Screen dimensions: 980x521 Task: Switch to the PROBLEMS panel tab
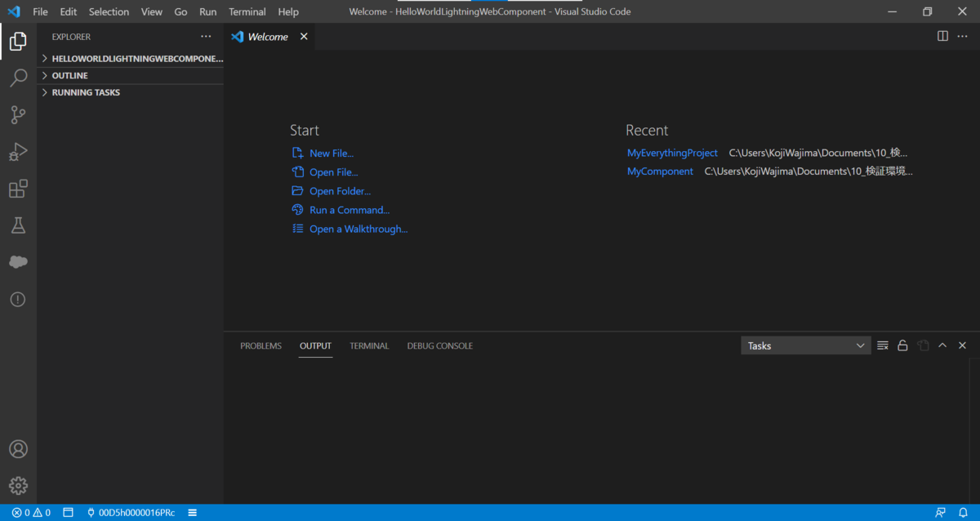pos(261,345)
